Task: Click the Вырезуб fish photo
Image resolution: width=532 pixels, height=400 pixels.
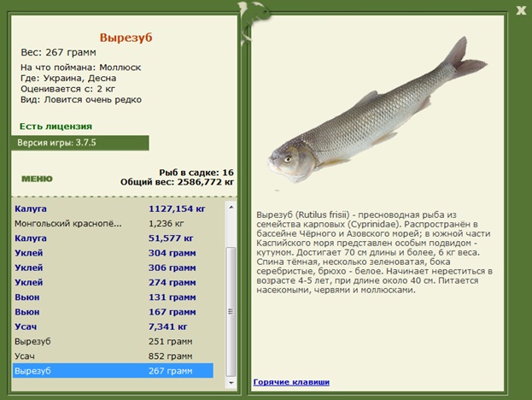Action: (377, 110)
